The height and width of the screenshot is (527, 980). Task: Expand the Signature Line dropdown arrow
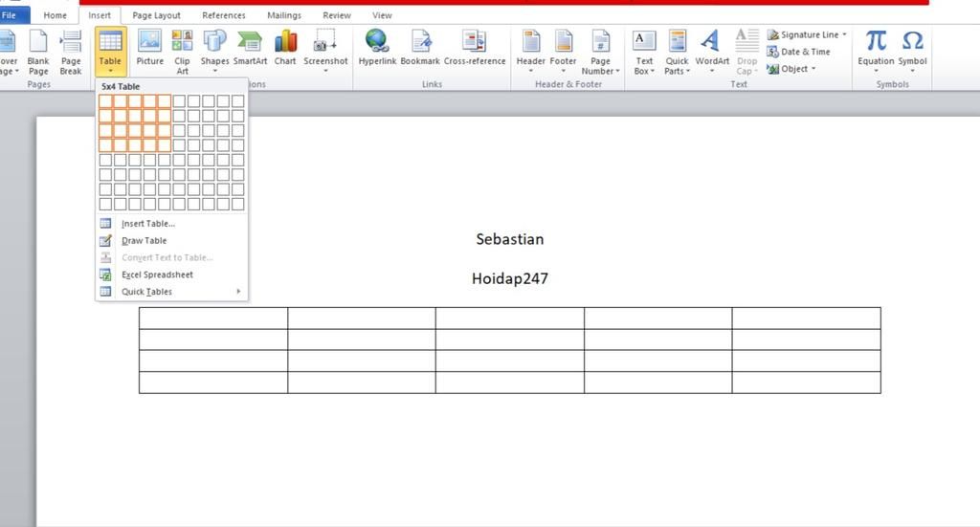(x=844, y=35)
